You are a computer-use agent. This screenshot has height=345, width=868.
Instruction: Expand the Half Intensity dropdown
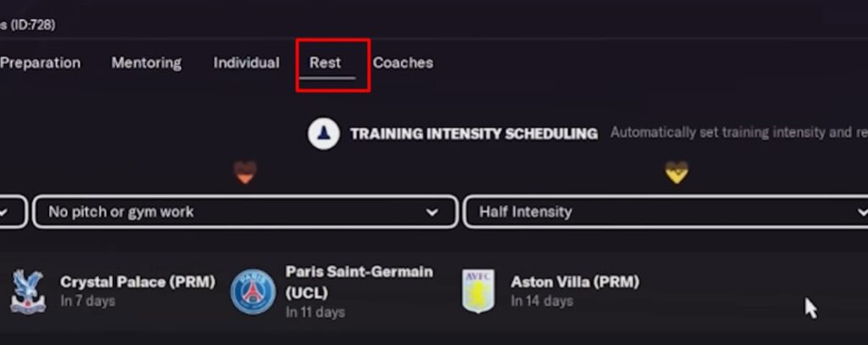pos(665,212)
